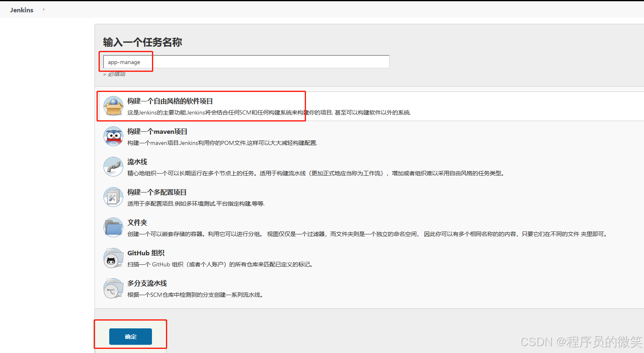
Task: Pick the GitHub 组织 item title
Action: tap(146, 253)
